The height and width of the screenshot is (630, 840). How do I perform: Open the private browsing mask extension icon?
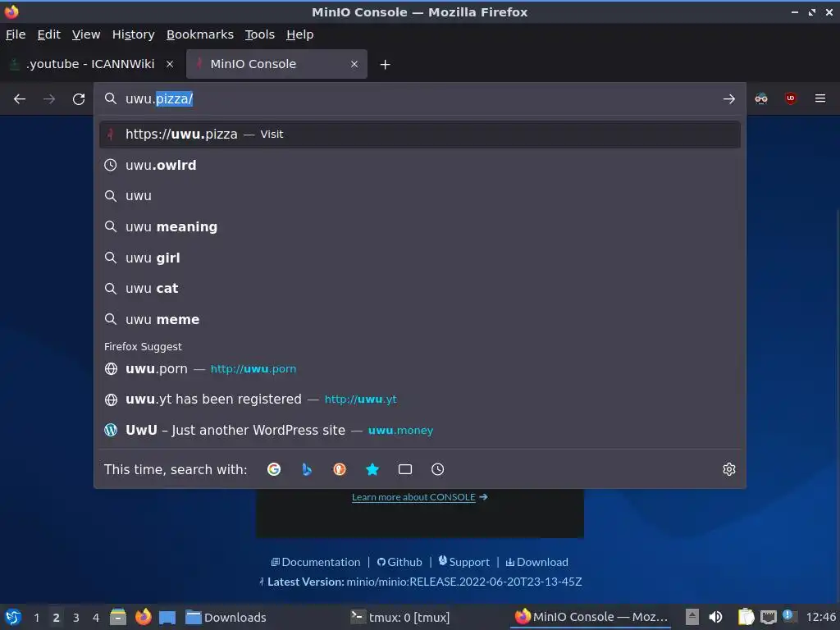coord(761,98)
